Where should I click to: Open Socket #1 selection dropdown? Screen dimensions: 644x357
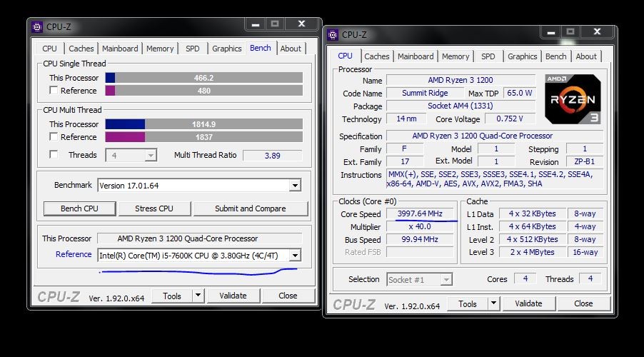point(446,280)
